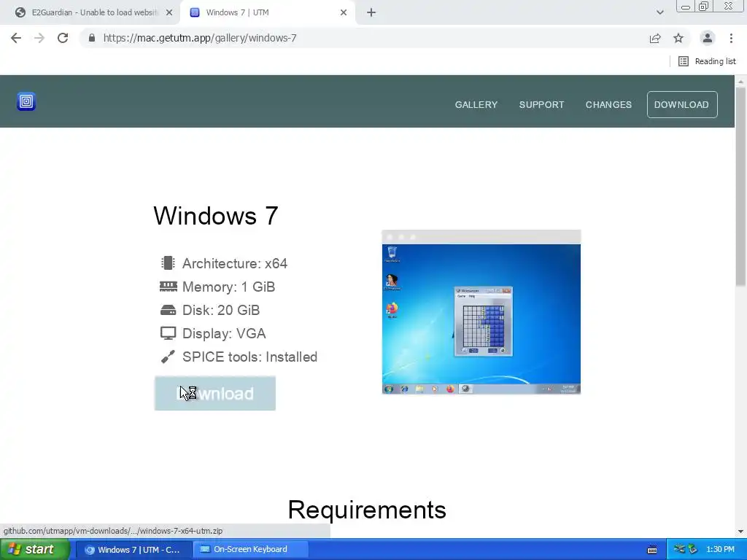The width and height of the screenshot is (747, 560).
Task: Click the vertical scrollbar thumb
Action: coord(740,187)
